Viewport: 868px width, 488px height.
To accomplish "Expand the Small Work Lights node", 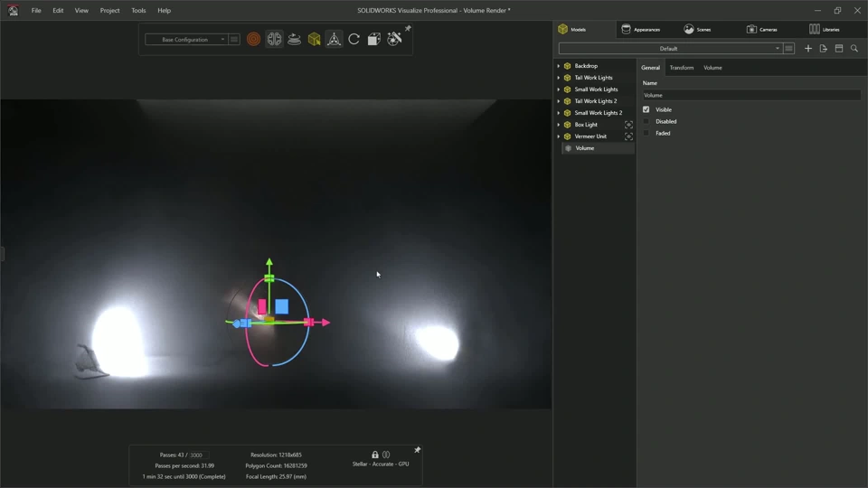I will pyautogui.click(x=559, y=89).
